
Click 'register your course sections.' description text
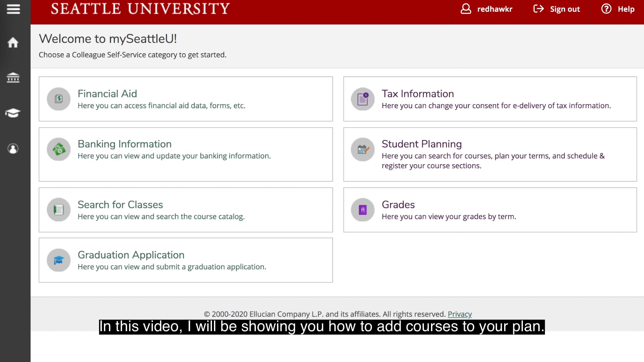tap(431, 166)
